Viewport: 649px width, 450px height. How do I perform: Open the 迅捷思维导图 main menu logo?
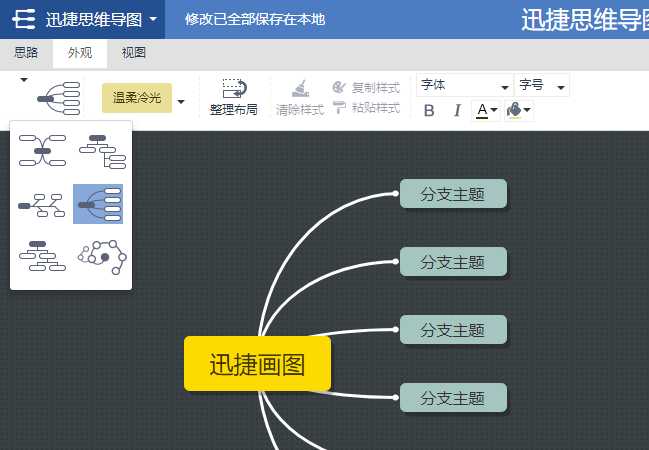coord(24,19)
